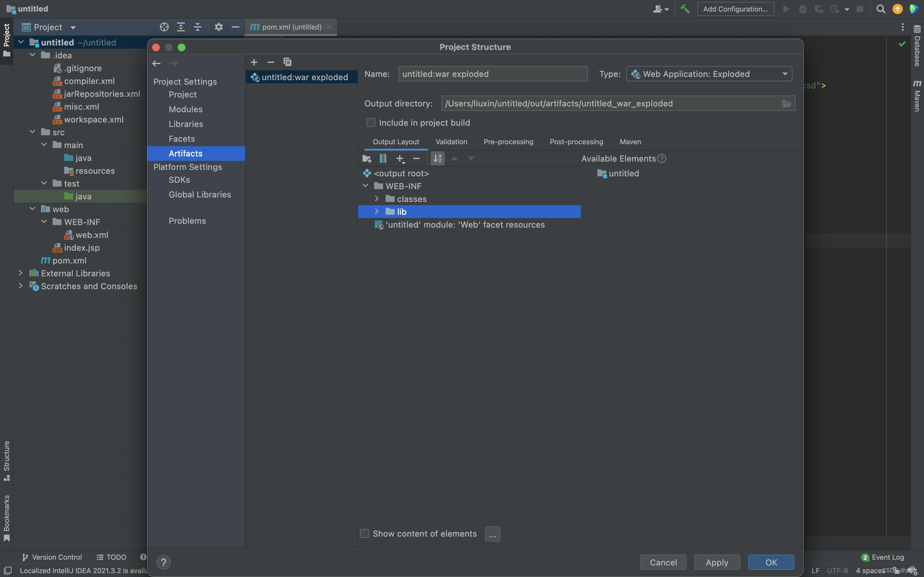The height and width of the screenshot is (577, 924).
Task: Click the remove artifact icon (-)
Action: tap(270, 62)
